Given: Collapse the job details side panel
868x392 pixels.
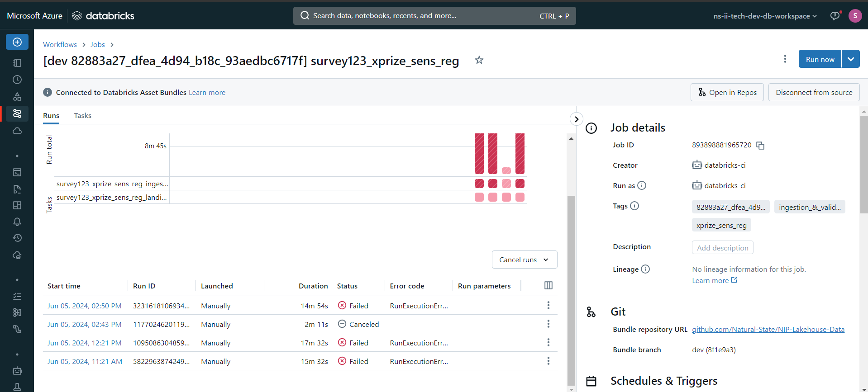Looking at the screenshot, I should [576, 119].
